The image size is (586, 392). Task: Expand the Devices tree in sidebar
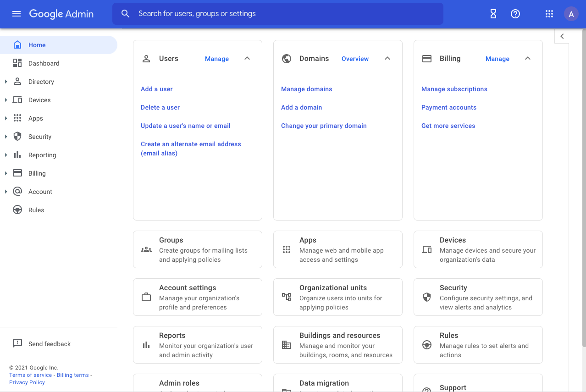tap(6, 100)
